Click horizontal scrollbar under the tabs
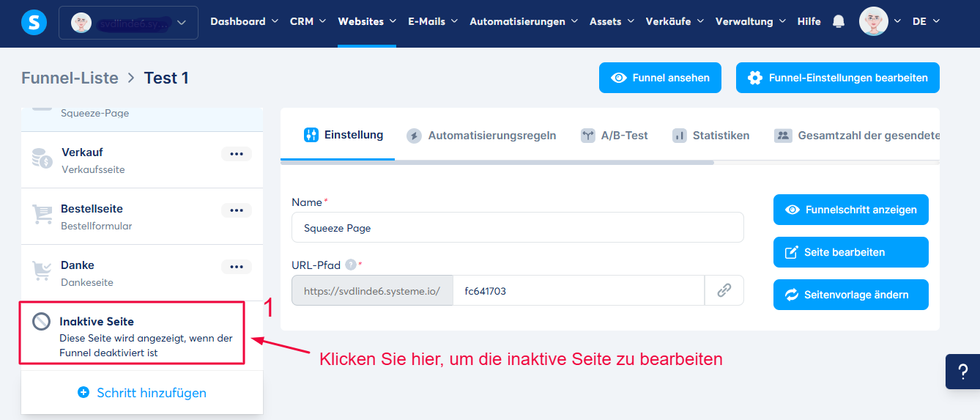The height and width of the screenshot is (420, 980). tap(497, 163)
